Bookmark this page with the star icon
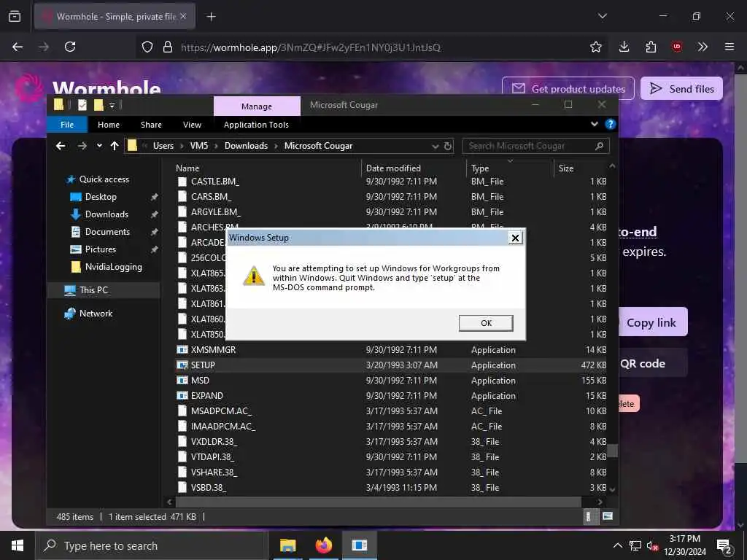747x560 pixels. click(x=595, y=47)
